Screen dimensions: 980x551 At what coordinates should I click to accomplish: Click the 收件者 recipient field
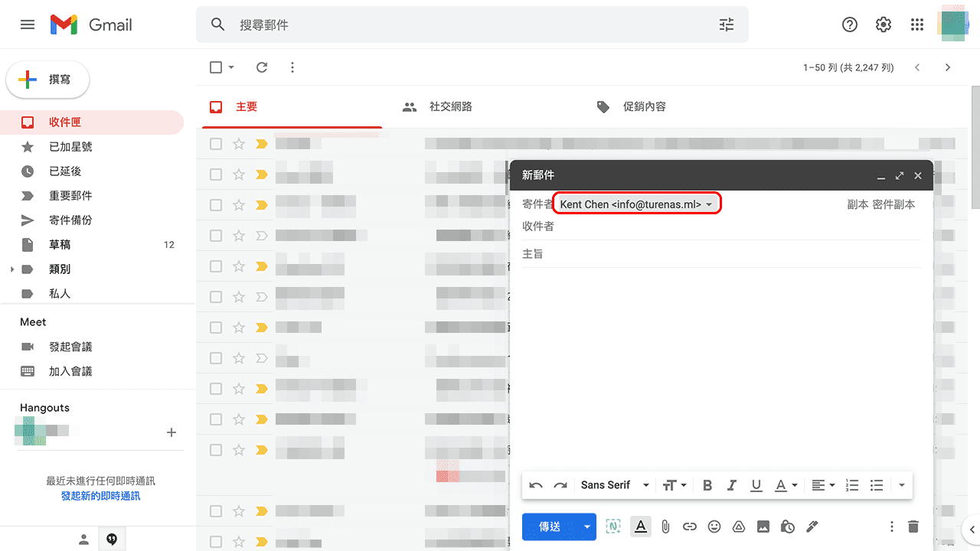point(689,227)
